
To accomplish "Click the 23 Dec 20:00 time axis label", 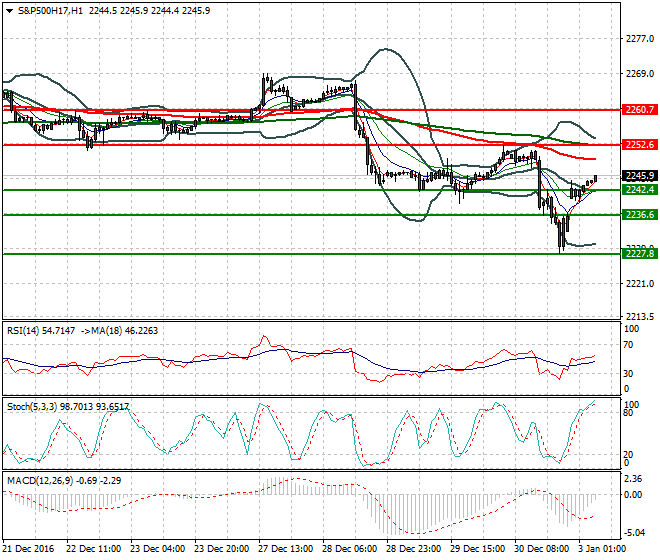I will coord(221,549).
